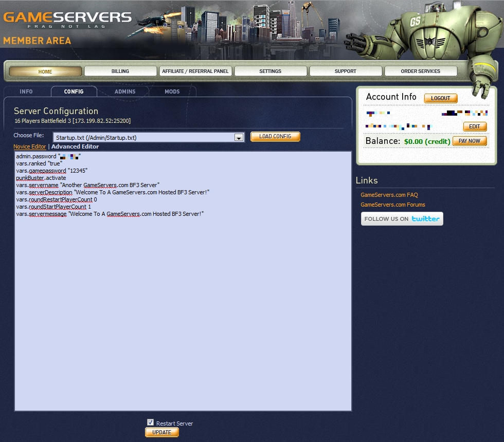Click the LOAD CONFIG button
Image resolution: width=504 pixels, height=442 pixels.
[x=275, y=137]
